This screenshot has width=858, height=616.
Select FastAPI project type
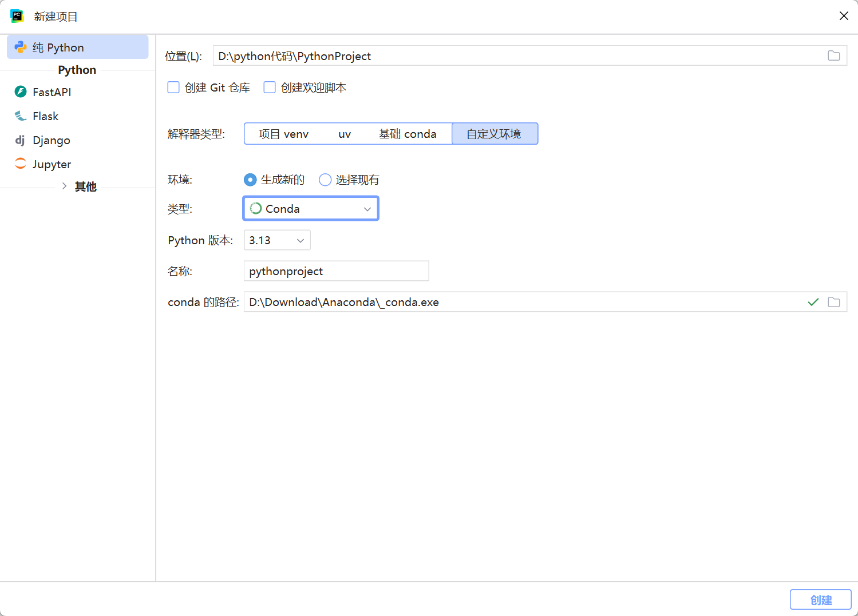(78, 92)
